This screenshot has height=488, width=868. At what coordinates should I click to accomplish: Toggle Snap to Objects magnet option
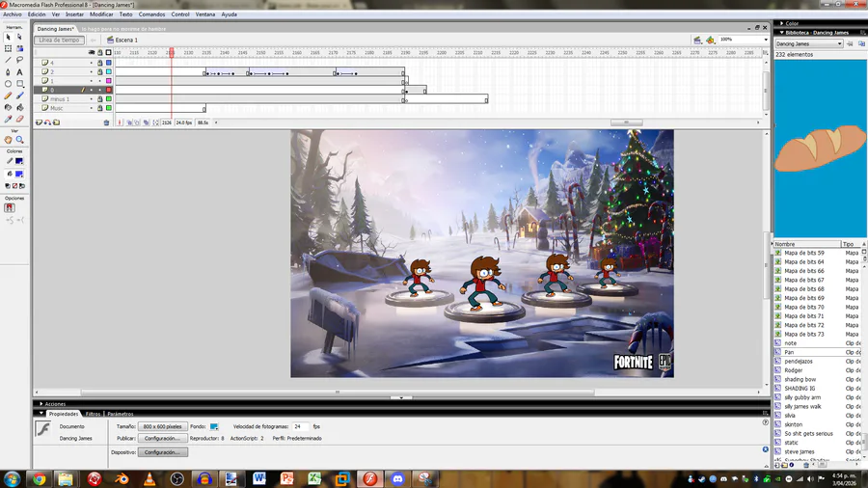[x=10, y=208]
